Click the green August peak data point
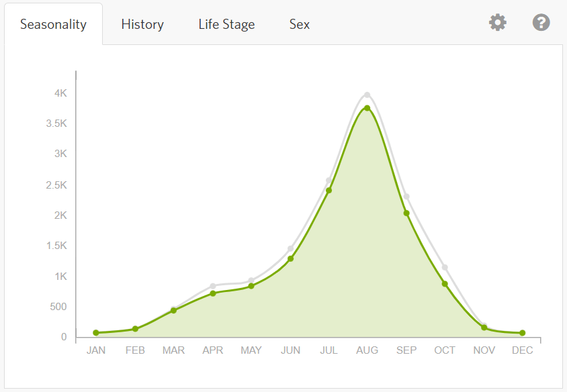 pos(367,108)
